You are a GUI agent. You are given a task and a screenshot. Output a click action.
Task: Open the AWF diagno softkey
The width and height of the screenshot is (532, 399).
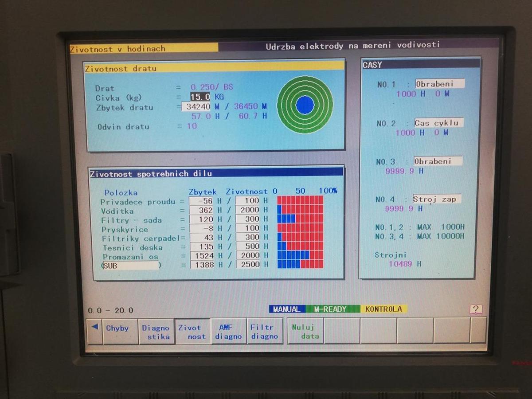(x=228, y=331)
